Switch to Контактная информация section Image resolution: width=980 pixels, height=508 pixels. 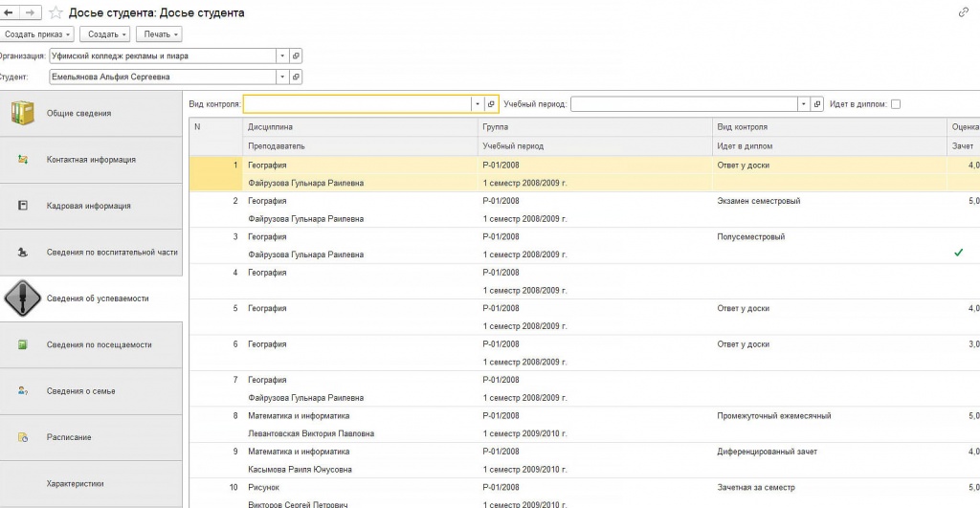point(91,160)
